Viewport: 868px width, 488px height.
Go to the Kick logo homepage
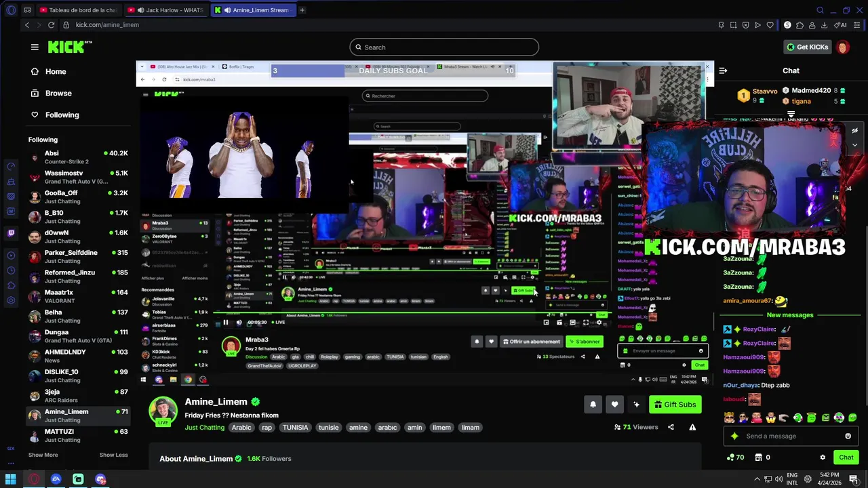tap(69, 47)
